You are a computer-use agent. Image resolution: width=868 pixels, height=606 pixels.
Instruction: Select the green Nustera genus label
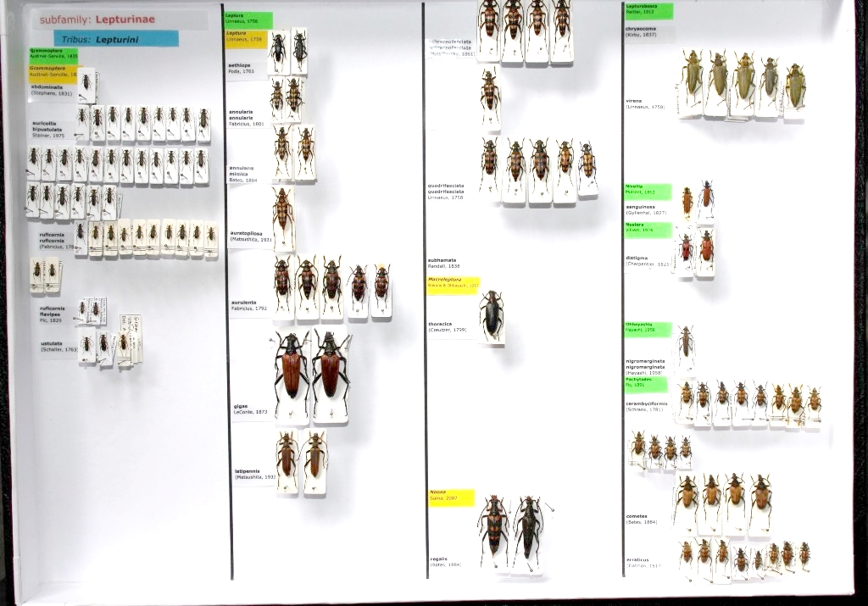point(648,230)
